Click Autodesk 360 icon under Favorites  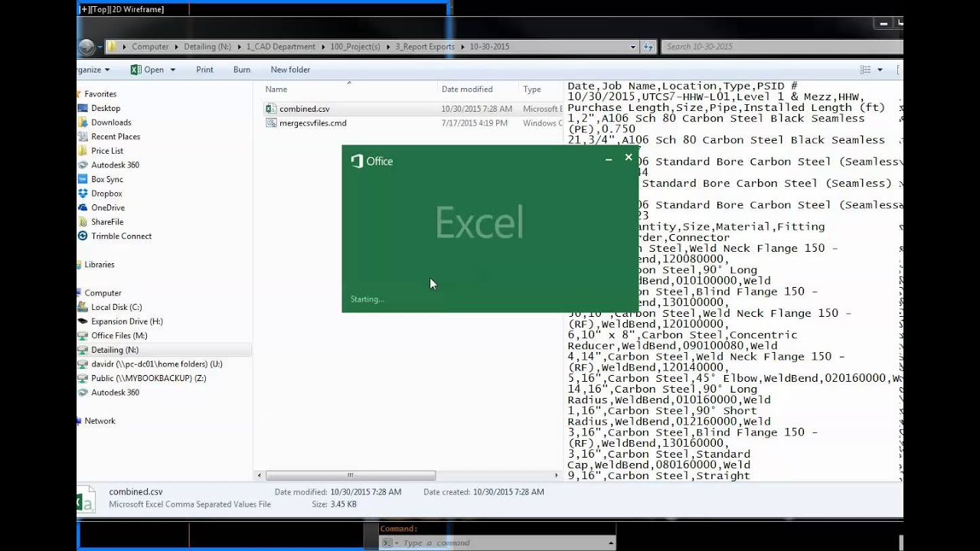coord(83,165)
